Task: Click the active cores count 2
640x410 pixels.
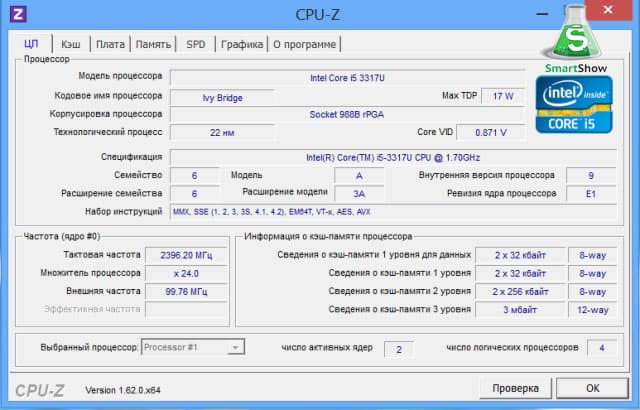Action: [399, 350]
